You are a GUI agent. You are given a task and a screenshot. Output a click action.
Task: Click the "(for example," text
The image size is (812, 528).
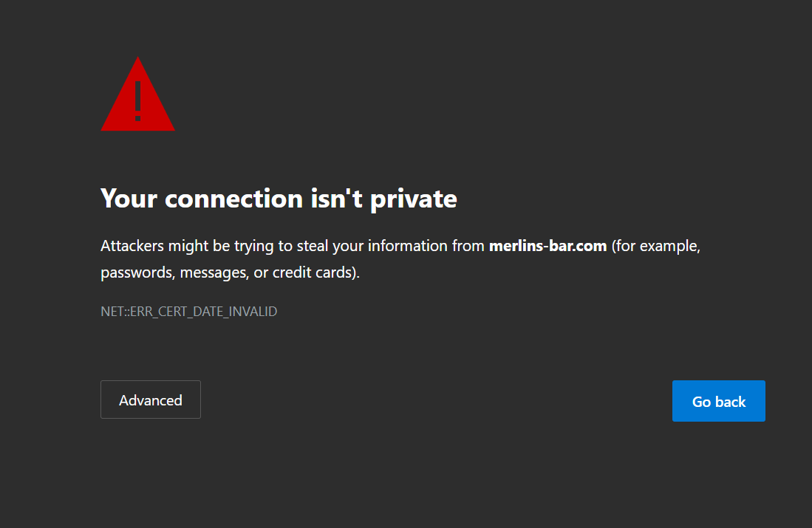pyautogui.click(x=655, y=246)
